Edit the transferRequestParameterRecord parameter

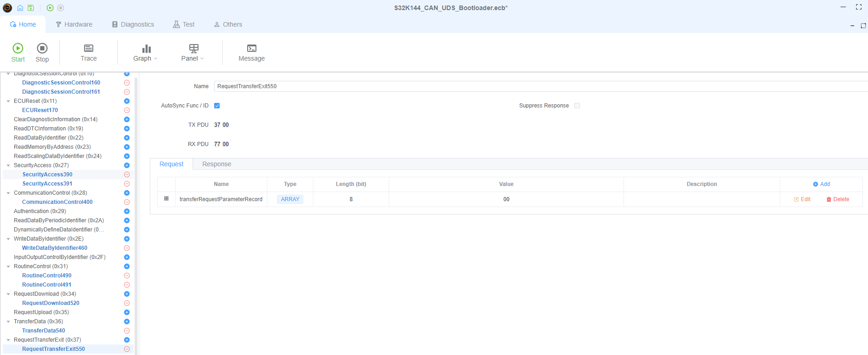click(x=802, y=199)
